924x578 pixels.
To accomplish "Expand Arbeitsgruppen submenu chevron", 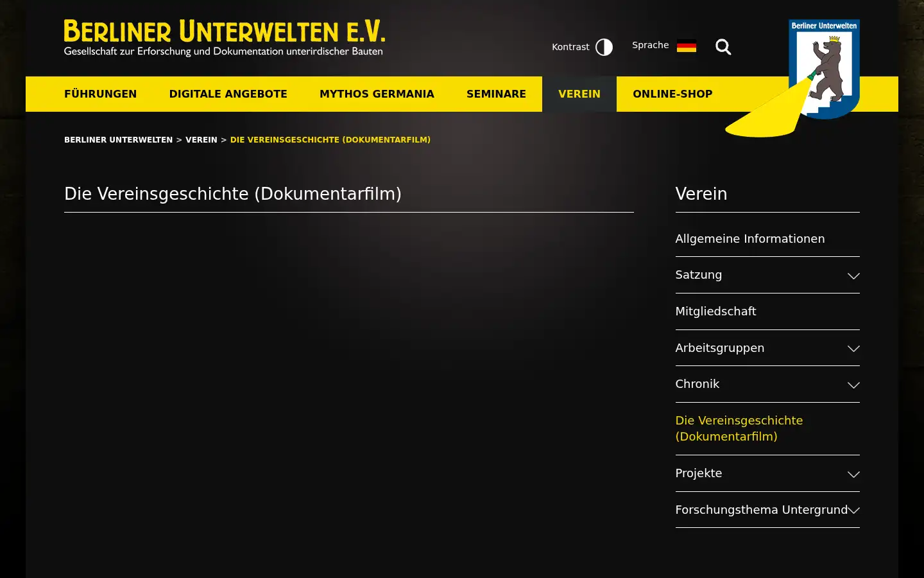I will pos(853,348).
